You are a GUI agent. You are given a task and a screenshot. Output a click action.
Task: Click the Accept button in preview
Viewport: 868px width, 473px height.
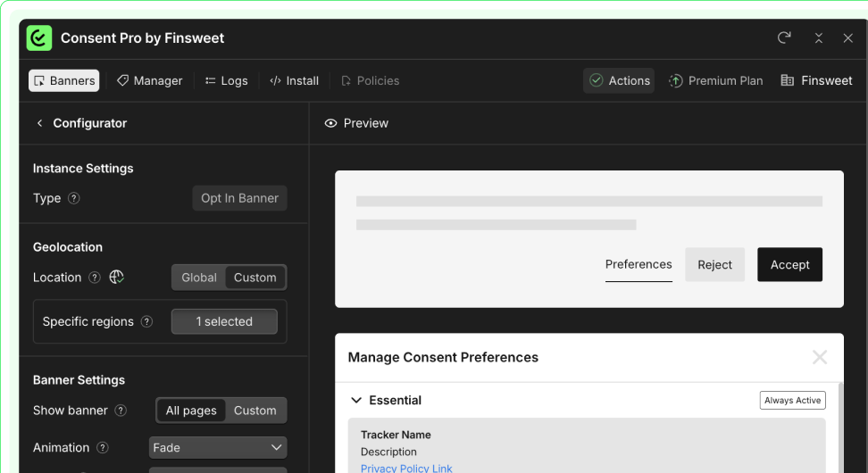[x=790, y=264]
